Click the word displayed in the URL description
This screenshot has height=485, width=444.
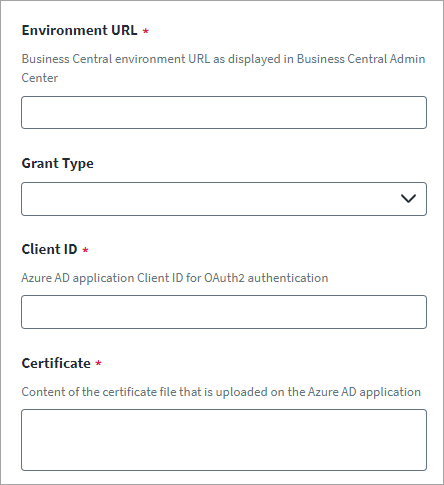tap(254, 59)
